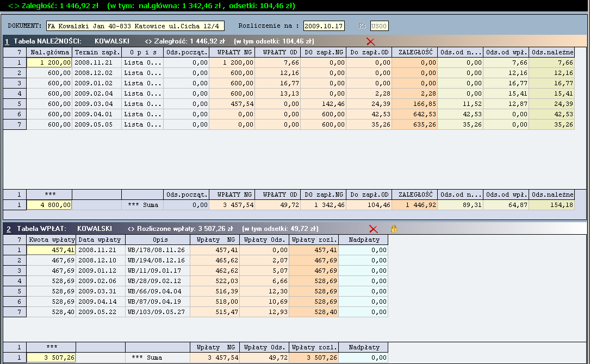
Task: Click red X in Tabela NALEŻNOŚCI header
Action: tap(371, 41)
